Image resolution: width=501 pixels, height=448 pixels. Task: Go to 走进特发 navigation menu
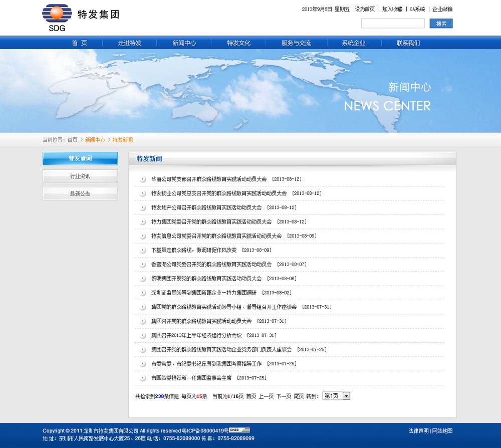click(130, 43)
